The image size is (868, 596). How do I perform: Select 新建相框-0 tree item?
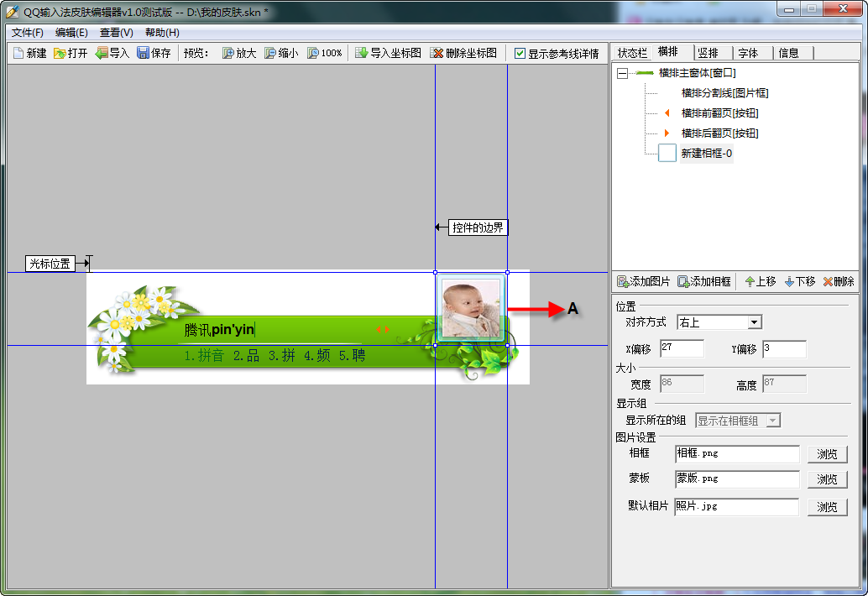706,154
